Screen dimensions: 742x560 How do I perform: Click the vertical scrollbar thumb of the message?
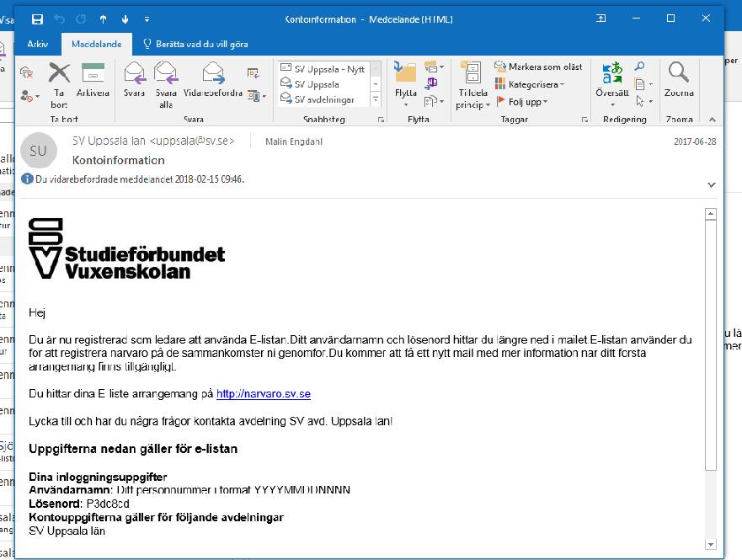coord(710,344)
